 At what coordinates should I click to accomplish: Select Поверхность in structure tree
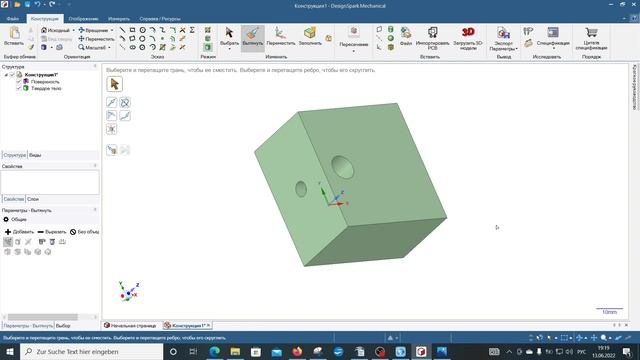point(45,82)
